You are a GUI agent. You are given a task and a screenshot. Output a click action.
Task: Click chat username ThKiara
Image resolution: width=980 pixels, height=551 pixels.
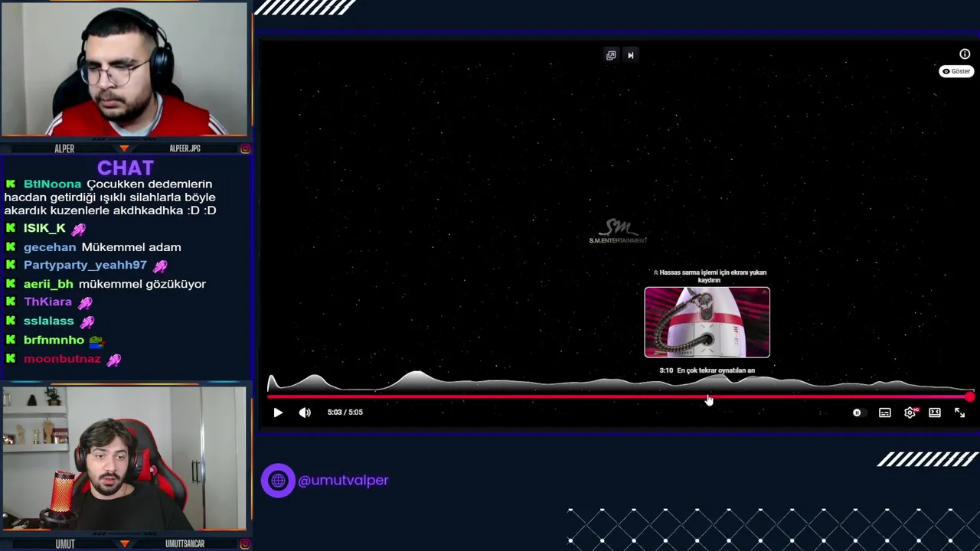(x=47, y=302)
